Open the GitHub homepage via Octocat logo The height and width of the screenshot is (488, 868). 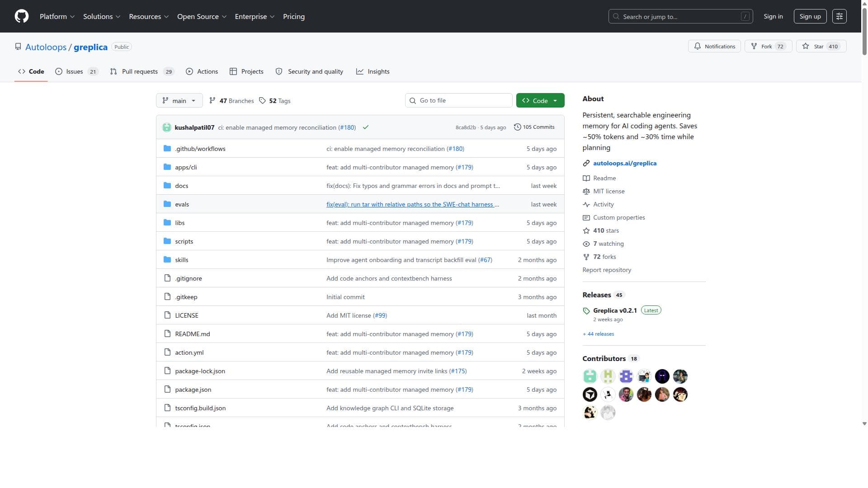(22, 16)
